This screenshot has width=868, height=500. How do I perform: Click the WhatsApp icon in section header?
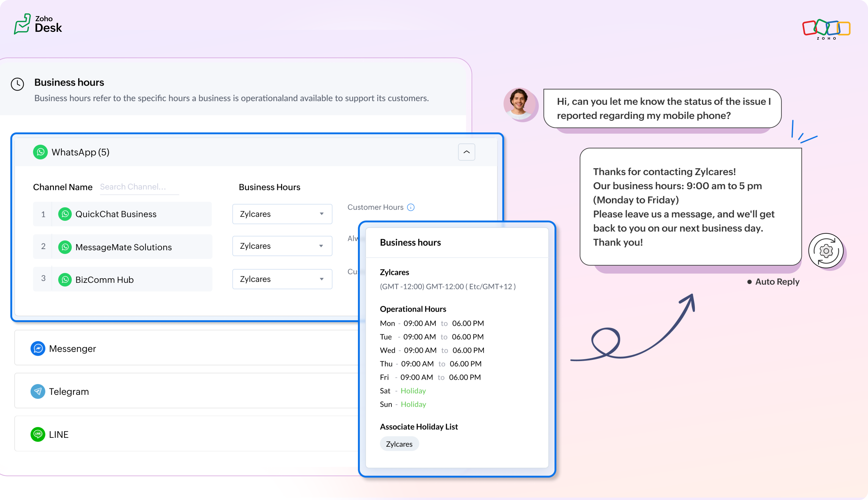point(40,152)
